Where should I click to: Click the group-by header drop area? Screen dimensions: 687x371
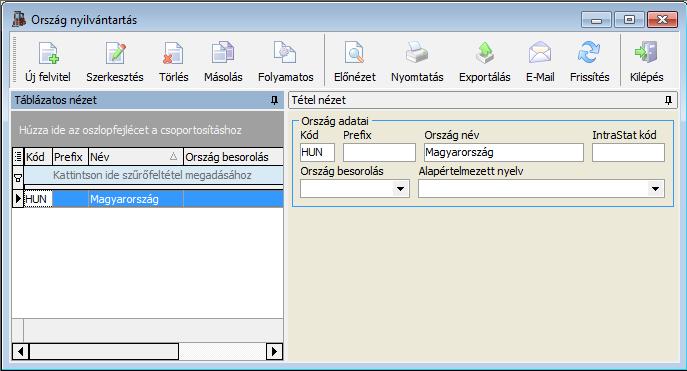(x=147, y=130)
